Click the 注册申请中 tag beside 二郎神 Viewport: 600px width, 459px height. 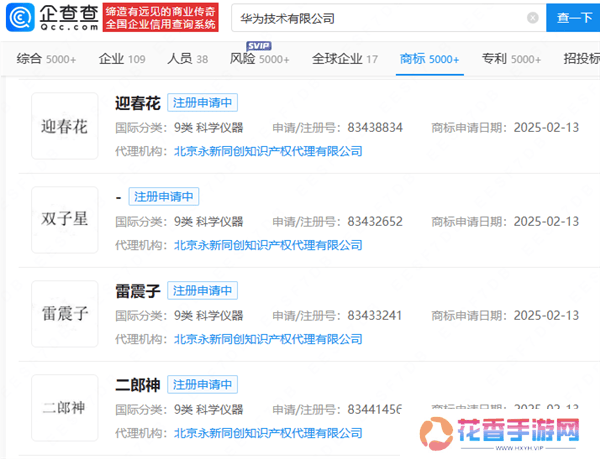[x=201, y=384]
